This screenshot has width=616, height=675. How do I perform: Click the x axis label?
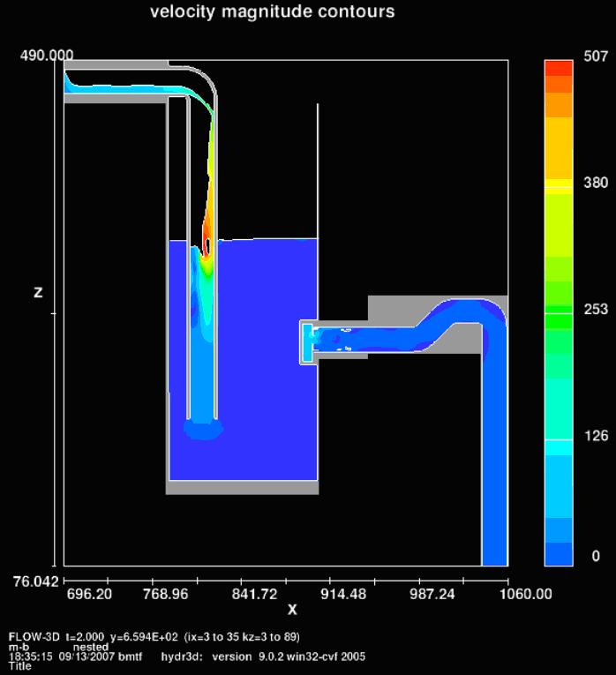[292, 609]
